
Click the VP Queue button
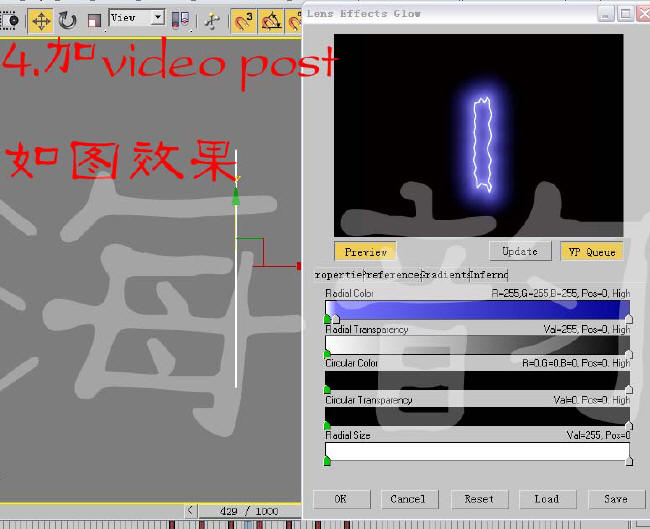point(592,252)
